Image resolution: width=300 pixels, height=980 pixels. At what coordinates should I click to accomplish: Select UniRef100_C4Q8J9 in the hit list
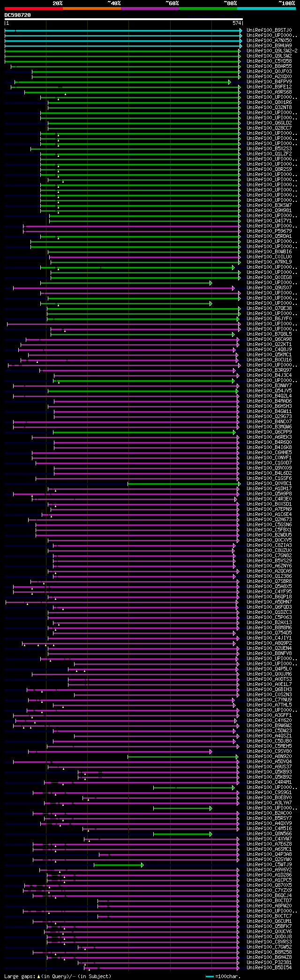(x=269, y=350)
